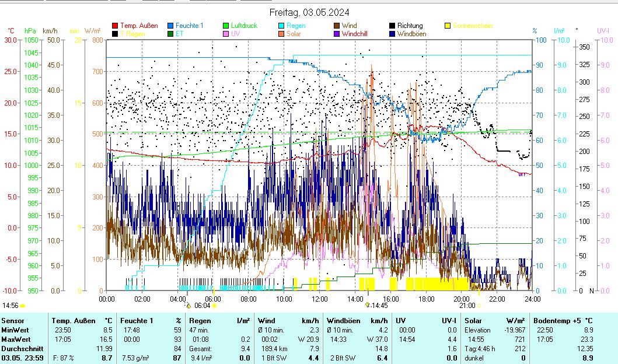The height and width of the screenshot is (364, 618).
Task: Click the red Temp. Außen legend swatch
Action: tap(115, 26)
